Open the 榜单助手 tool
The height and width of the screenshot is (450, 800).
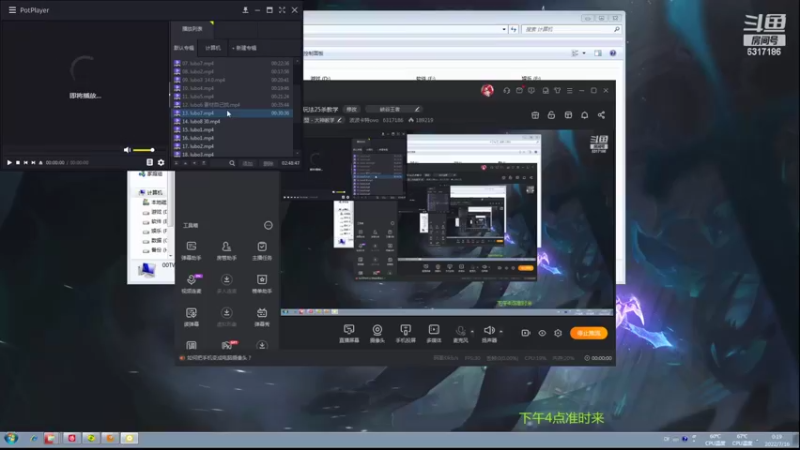[x=262, y=284]
